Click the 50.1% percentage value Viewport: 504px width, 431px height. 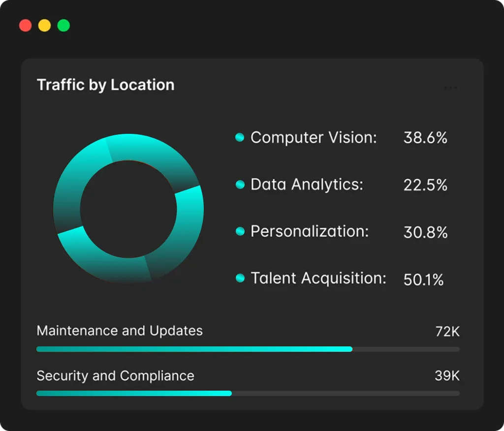point(424,279)
